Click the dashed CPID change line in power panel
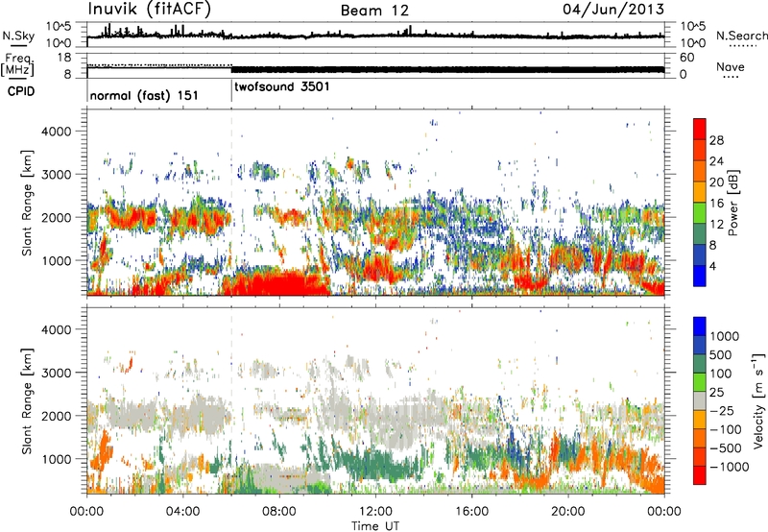Viewport: 768px width, 532px height. pyautogui.click(x=231, y=203)
